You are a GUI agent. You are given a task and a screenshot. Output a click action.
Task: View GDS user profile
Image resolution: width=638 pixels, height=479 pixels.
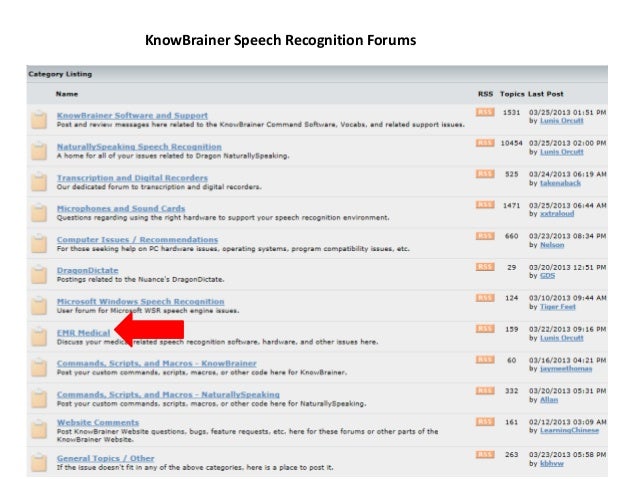pos(547,276)
